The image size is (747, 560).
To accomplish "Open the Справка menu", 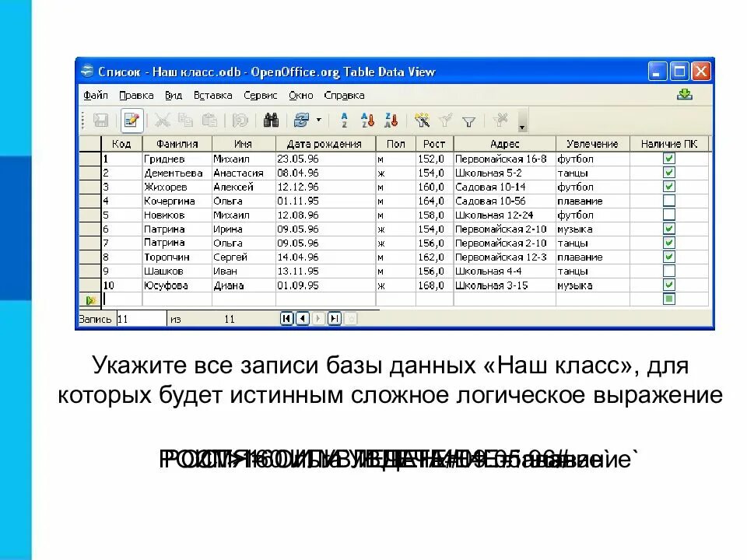I will pyautogui.click(x=344, y=95).
